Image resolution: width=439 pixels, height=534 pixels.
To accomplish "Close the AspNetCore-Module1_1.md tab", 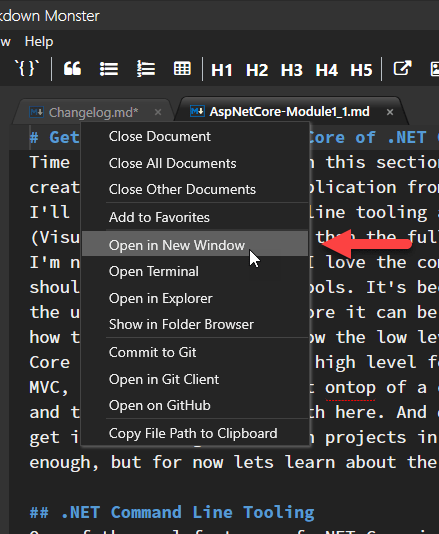I will coord(390,112).
